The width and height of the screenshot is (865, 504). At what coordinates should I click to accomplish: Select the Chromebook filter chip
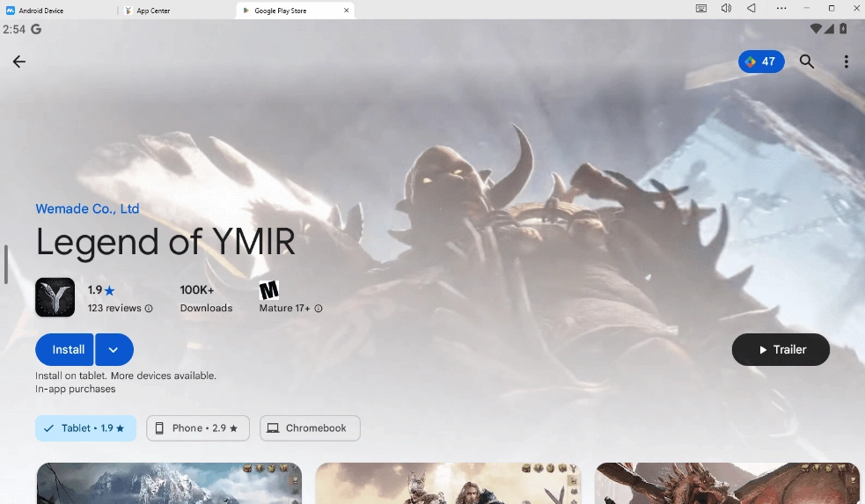(310, 428)
